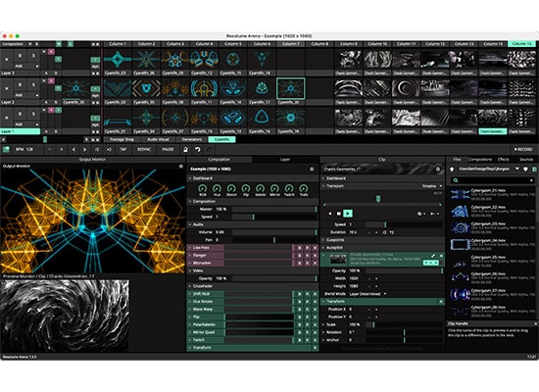Open Layer 1 blend mode Add dropdown
The height and width of the screenshot is (392, 539).
pos(26,124)
